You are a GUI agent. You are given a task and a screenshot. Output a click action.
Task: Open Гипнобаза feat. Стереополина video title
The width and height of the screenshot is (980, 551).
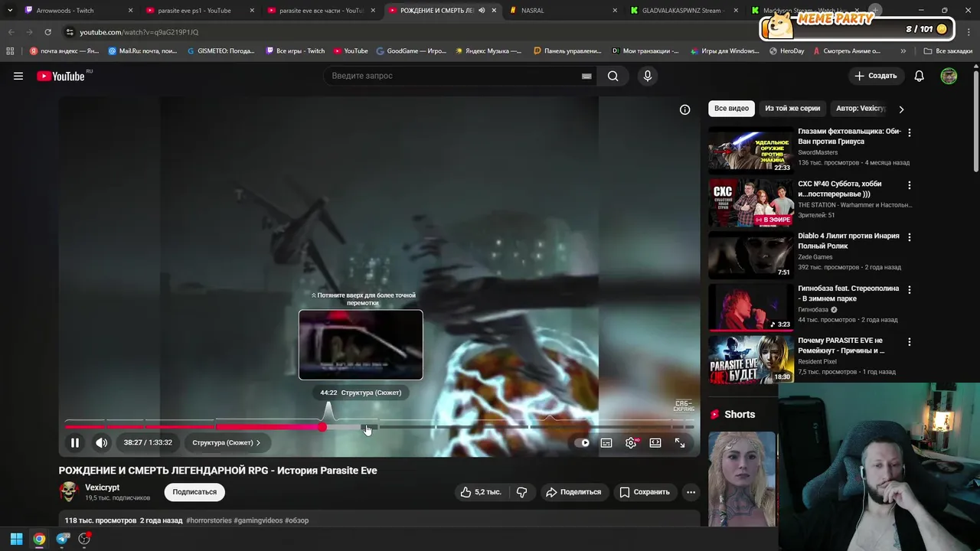848,294
